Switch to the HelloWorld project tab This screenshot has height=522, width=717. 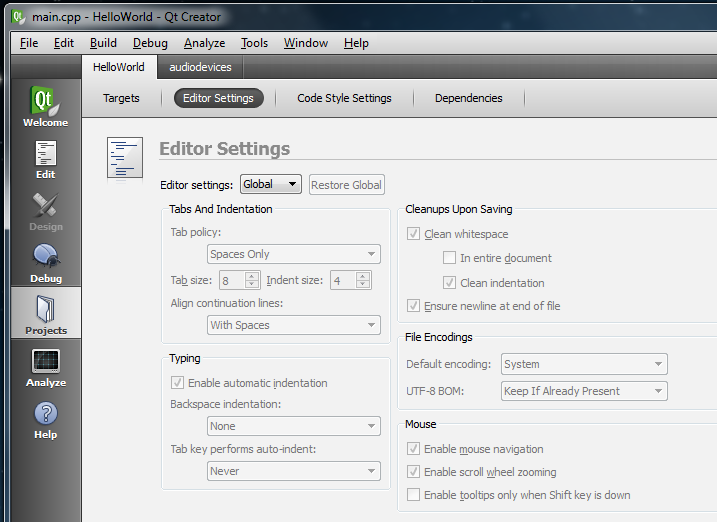click(119, 67)
